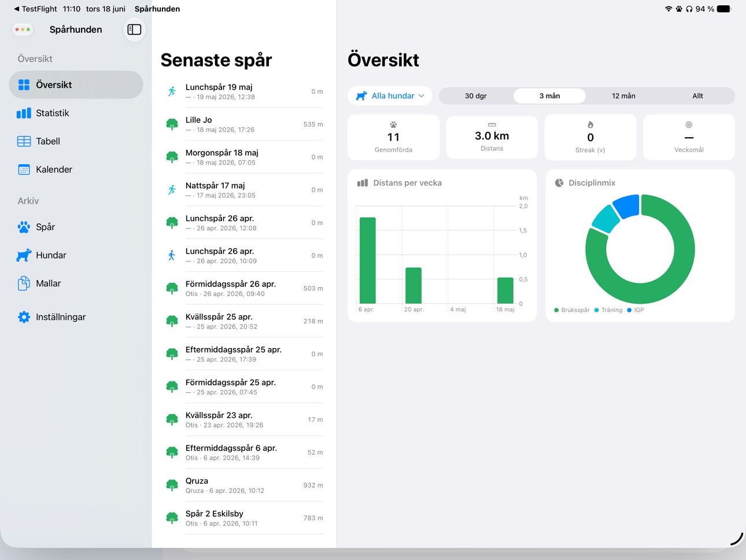Click the Tabell table icon
This screenshot has width=746, height=560.
click(24, 141)
